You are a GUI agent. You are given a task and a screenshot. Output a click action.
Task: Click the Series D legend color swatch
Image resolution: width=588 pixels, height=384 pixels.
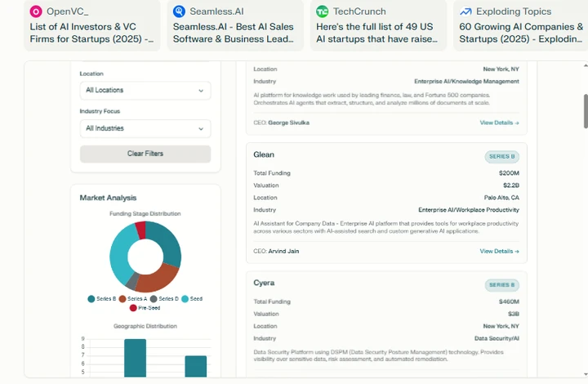[x=154, y=299]
